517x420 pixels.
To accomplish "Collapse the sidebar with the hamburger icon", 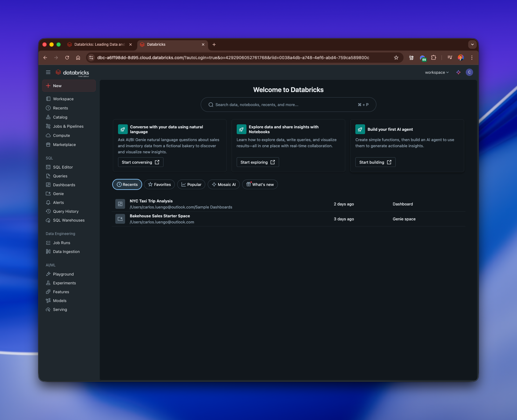I will pyautogui.click(x=48, y=72).
